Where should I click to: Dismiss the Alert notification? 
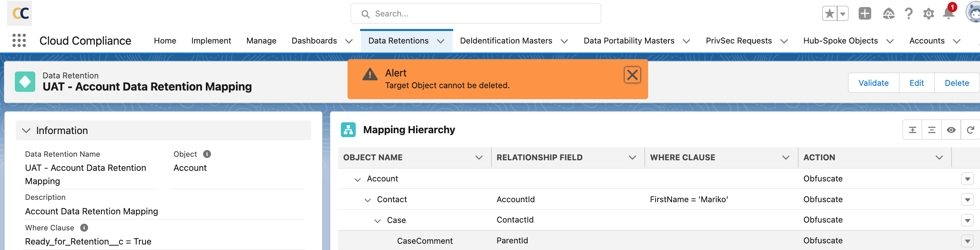coord(632,75)
